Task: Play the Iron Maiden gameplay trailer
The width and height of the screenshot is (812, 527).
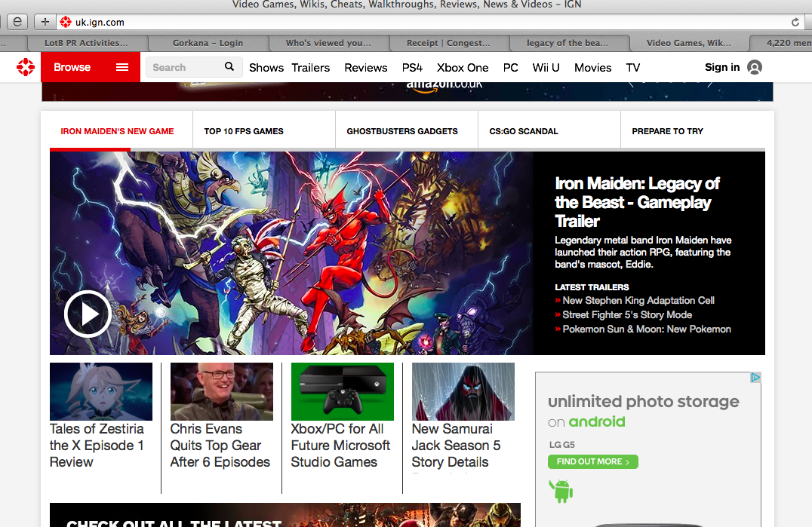Action: (88, 314)
